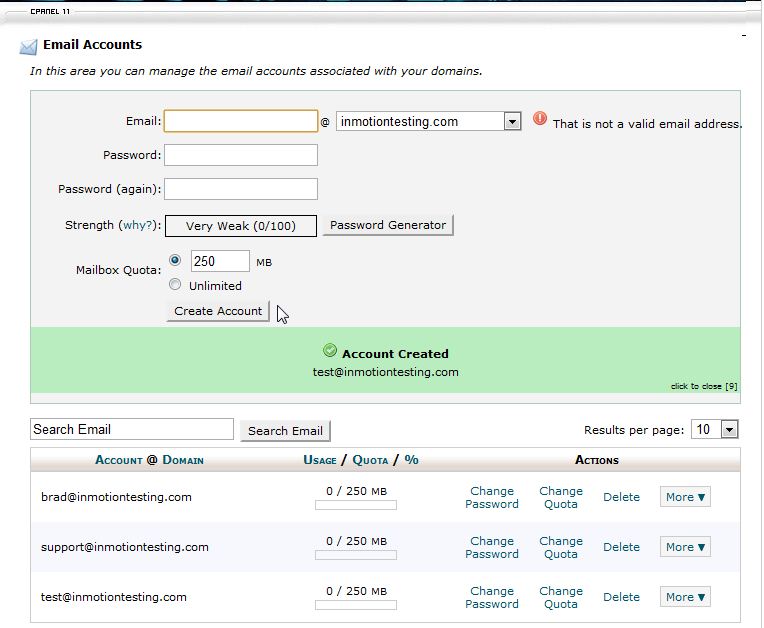Click the Search Email text box
This screenshot has height=628, width=764.
(131, 430)
